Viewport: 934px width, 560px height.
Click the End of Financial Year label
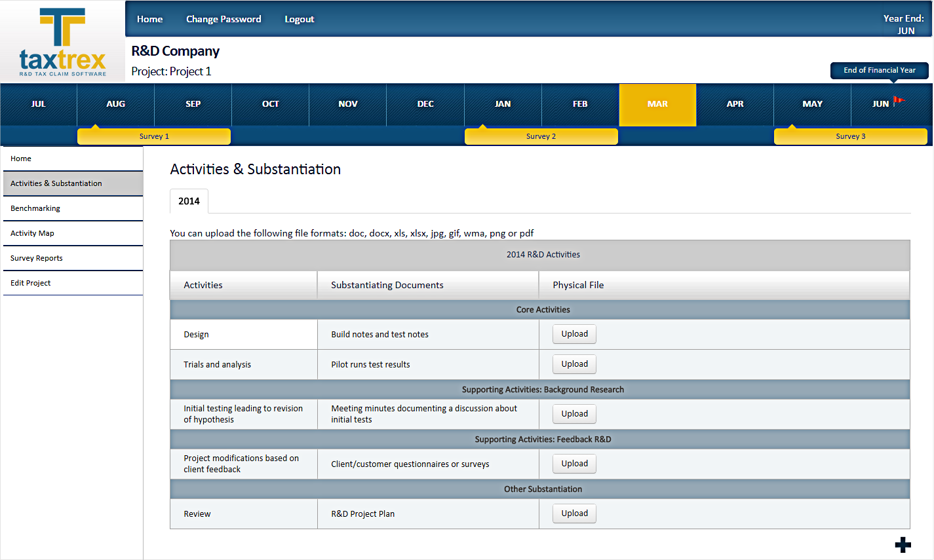[x=879, y=70]
